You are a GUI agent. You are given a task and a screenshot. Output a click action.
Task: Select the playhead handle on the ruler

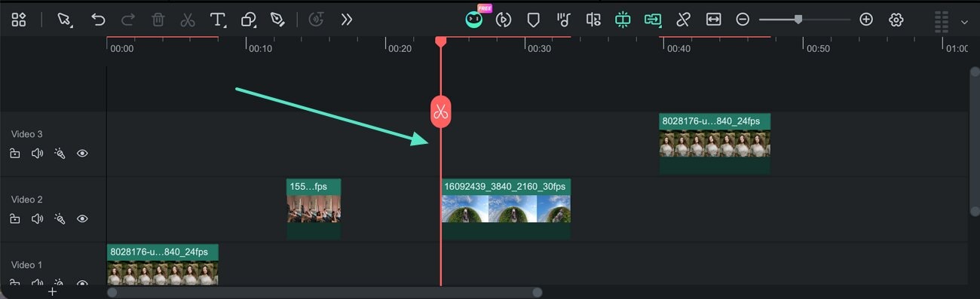441,42
